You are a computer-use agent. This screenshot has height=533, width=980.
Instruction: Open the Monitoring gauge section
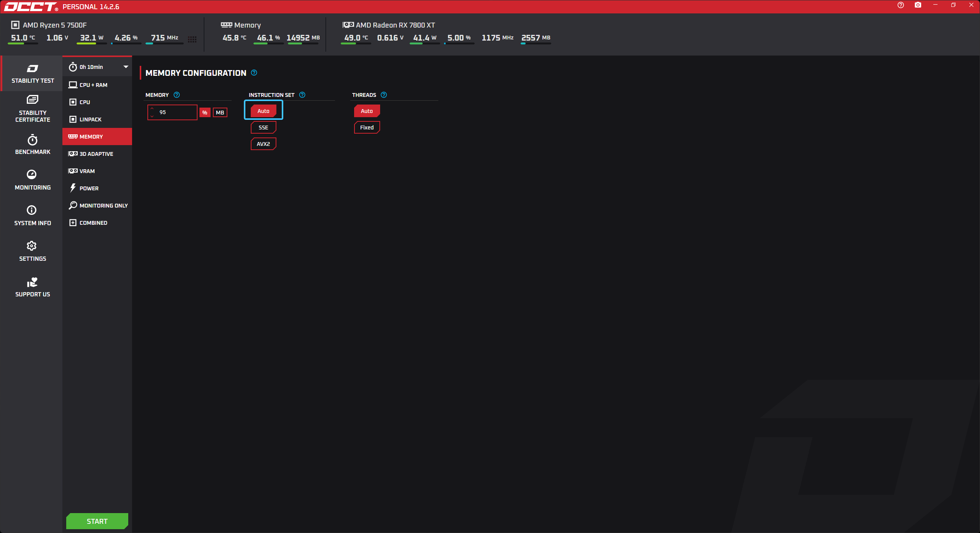33,180
